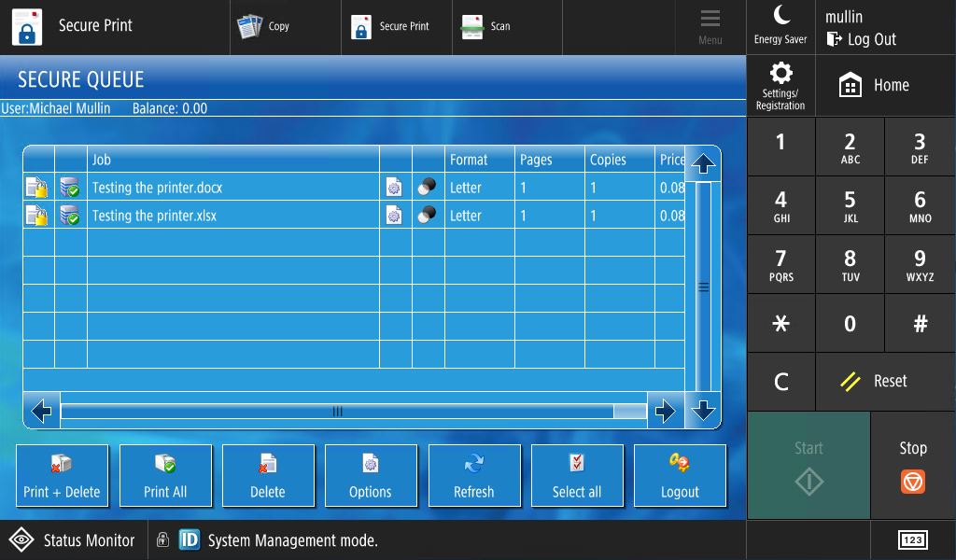Open the Scan function
956x560 pixels.
tap(486, 27)
